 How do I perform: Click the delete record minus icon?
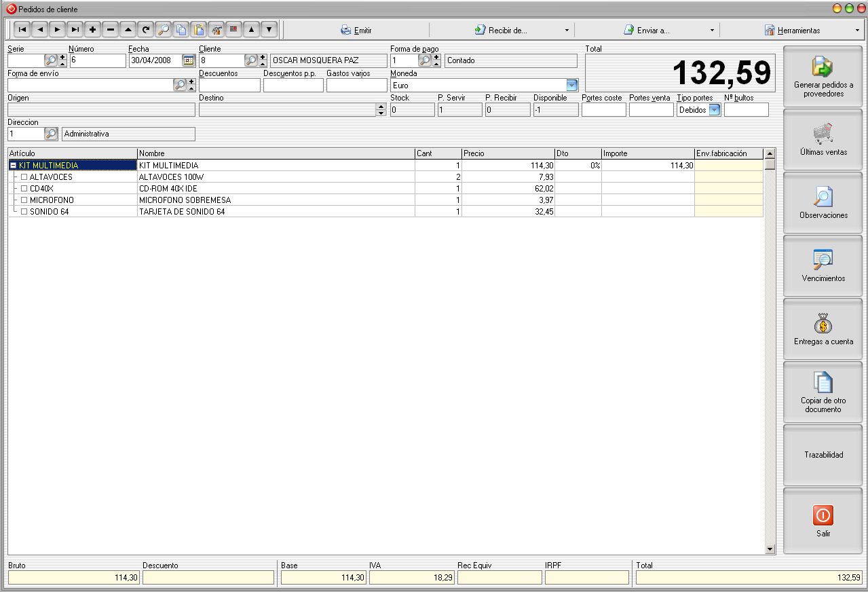click(x=111, y=30)
